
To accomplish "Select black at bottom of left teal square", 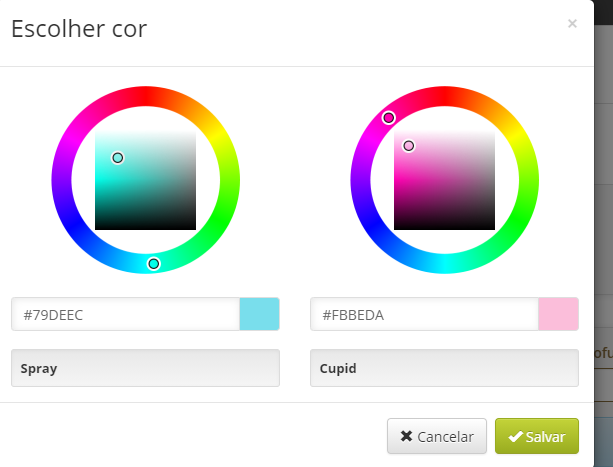I will 145,227.
